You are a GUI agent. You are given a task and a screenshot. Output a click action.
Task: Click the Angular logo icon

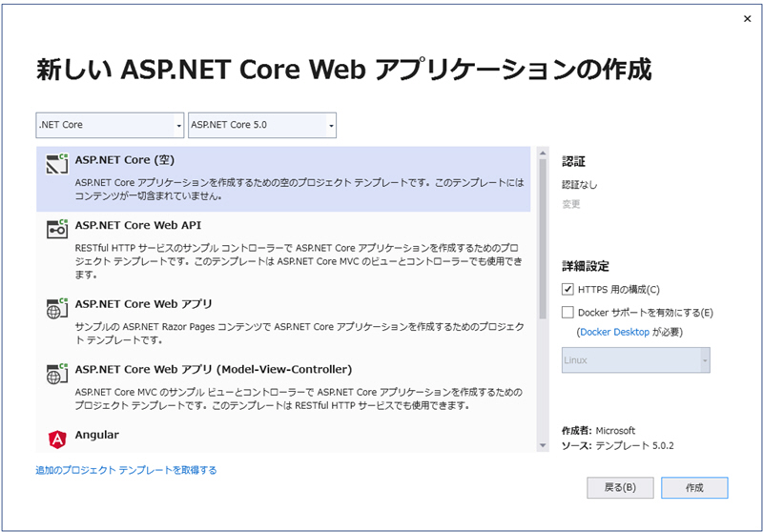(x=57, y=439)
